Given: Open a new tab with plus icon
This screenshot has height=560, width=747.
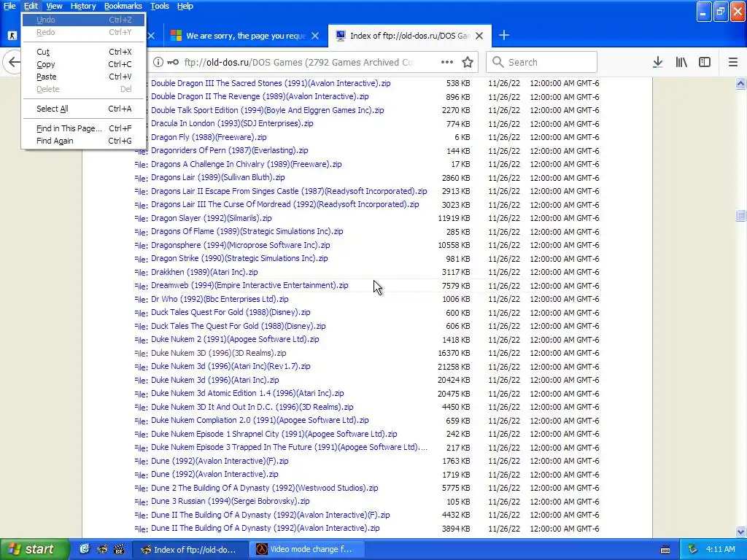Looking at the screenshot, I should click(x=504, y=35).
